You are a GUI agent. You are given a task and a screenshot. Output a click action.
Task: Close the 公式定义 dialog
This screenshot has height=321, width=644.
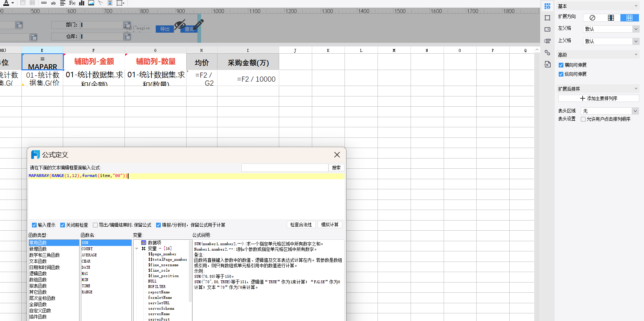click(337, 155)
